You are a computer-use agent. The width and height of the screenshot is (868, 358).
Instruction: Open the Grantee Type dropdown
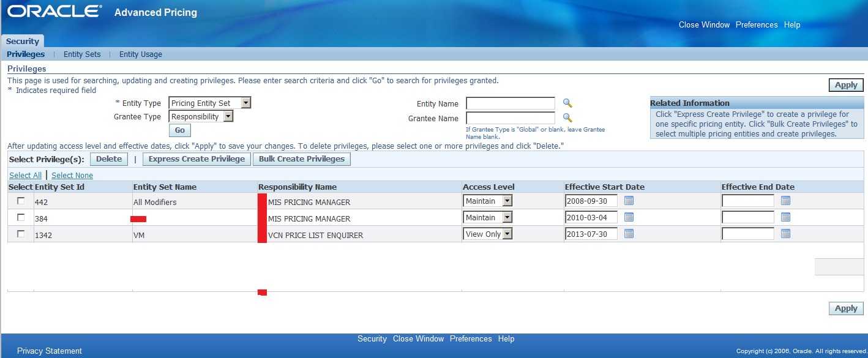click(201, 116)
